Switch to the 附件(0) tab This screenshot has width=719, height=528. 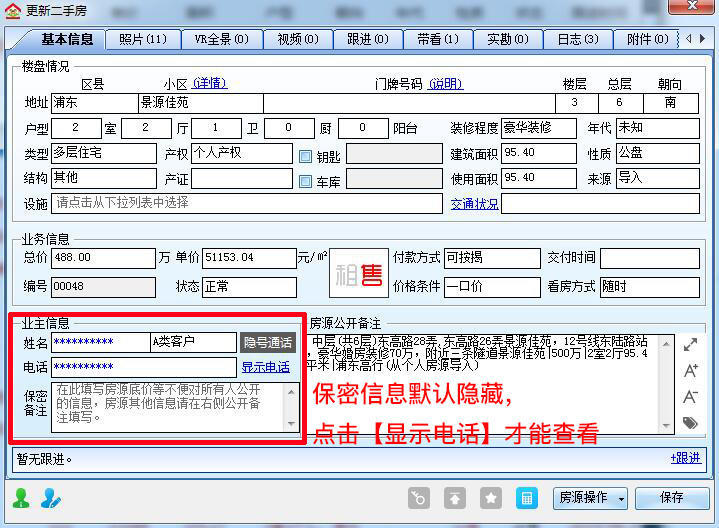pos(647,39)
